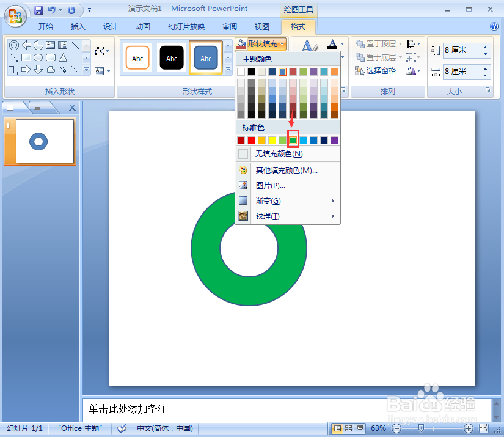The width and height of the screenshot is (504, 437).
Task: Expand Texture (纹理) submenu
Action: click(x=288, y=216)
